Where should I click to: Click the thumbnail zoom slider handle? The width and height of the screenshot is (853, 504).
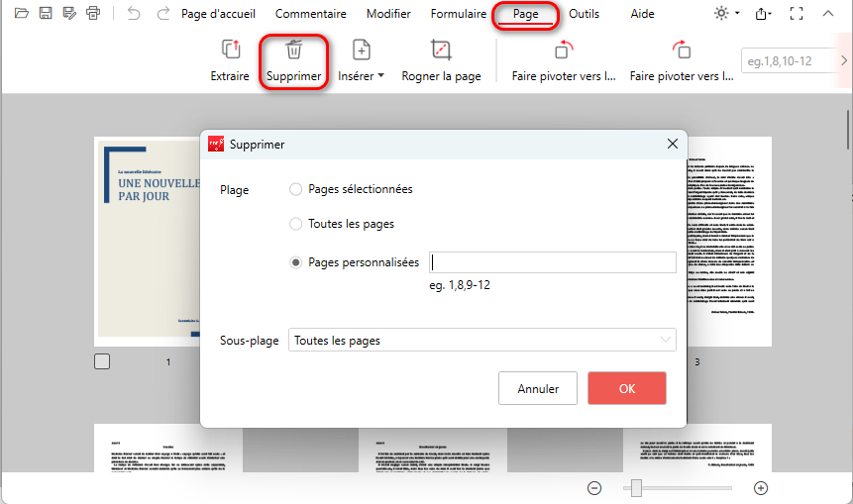tap(636, 488)
